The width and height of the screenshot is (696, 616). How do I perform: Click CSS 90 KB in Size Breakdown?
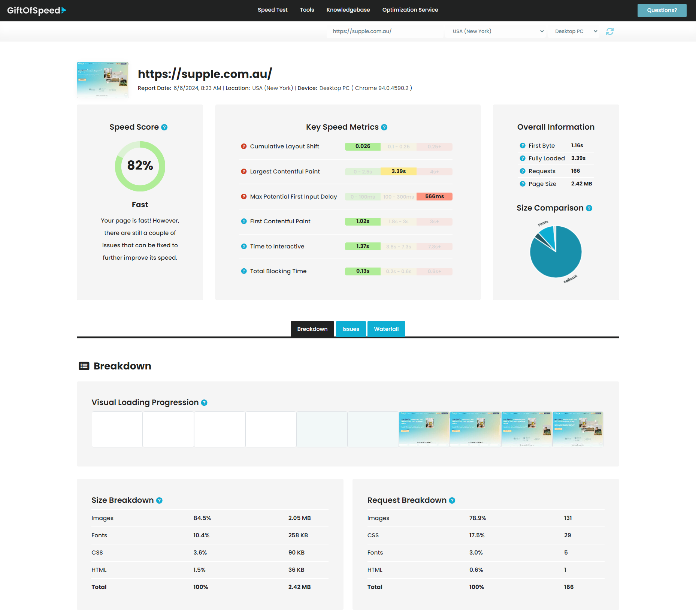(296, 553)
